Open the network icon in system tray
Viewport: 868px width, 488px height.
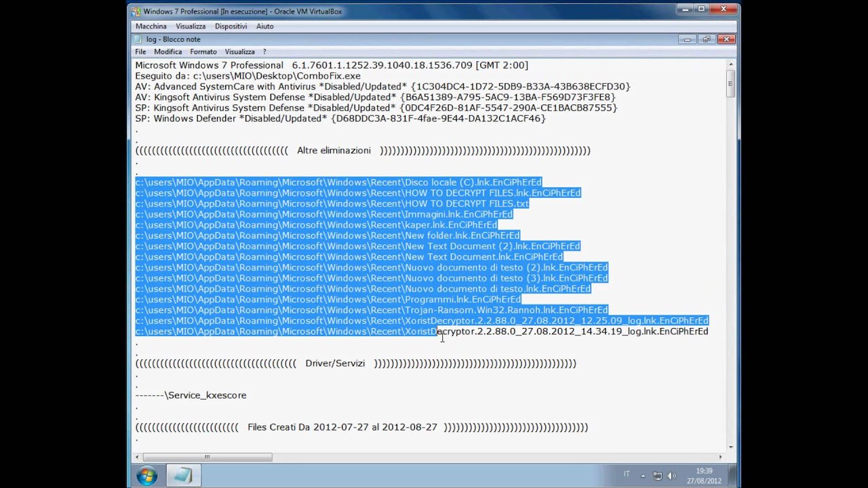658,476
